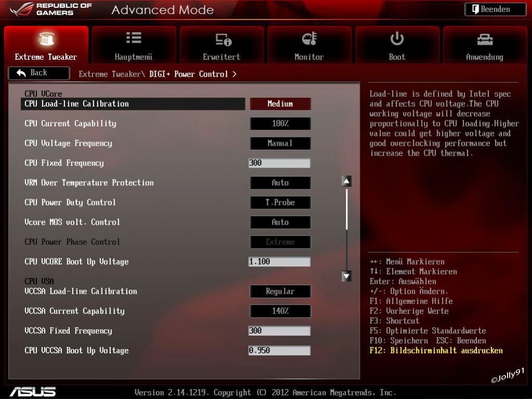
Task: Click the F10 Speichern hint
Action: [399, 341]
